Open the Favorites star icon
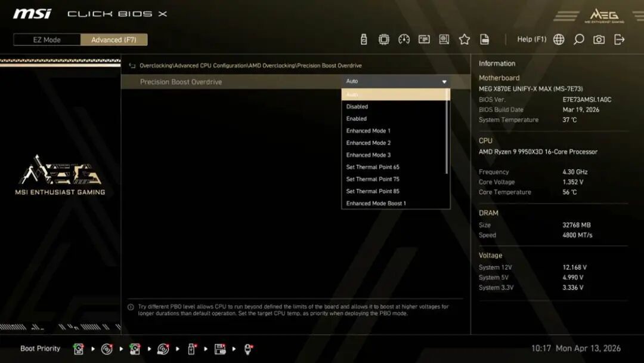 pos(464,39)
